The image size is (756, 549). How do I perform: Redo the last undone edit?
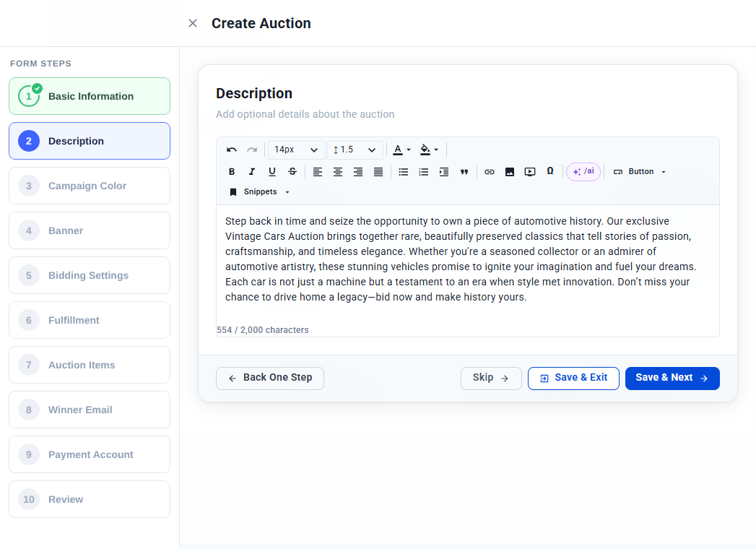coord(252,150)
